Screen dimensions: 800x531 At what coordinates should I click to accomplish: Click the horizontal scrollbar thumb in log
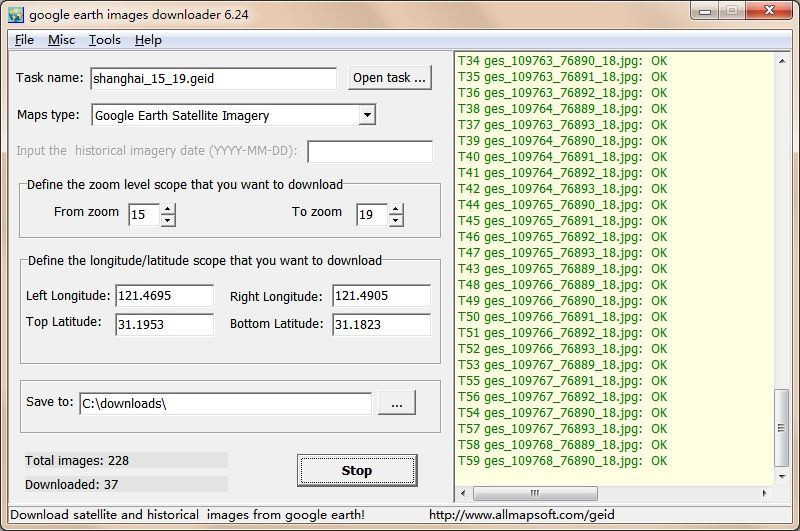point(535,493)
